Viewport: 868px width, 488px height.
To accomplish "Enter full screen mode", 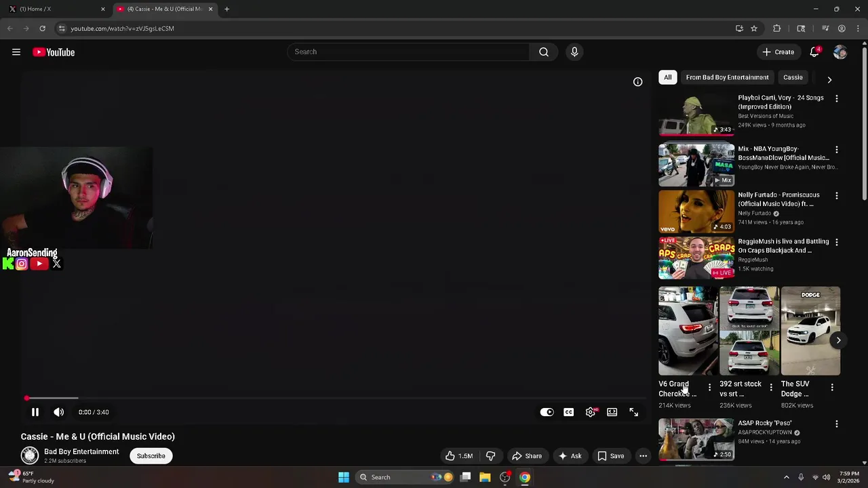I will (633, 412).
